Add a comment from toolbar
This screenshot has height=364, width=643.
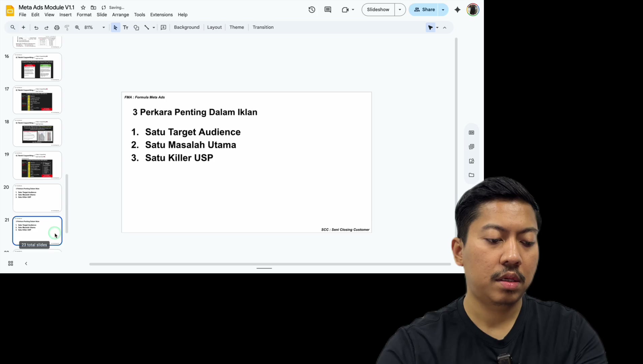click(163, 27)
